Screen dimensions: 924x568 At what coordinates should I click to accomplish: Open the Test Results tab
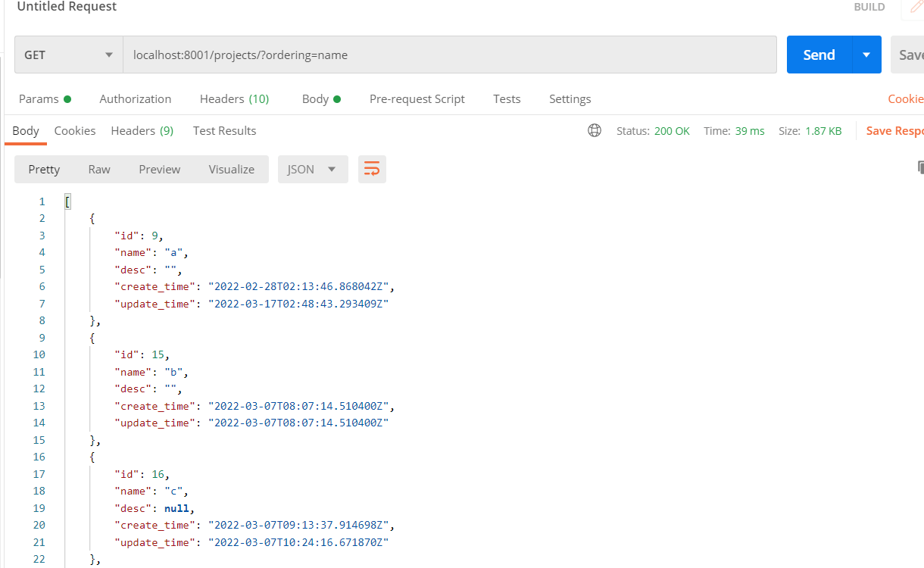(x=225, y=131)
